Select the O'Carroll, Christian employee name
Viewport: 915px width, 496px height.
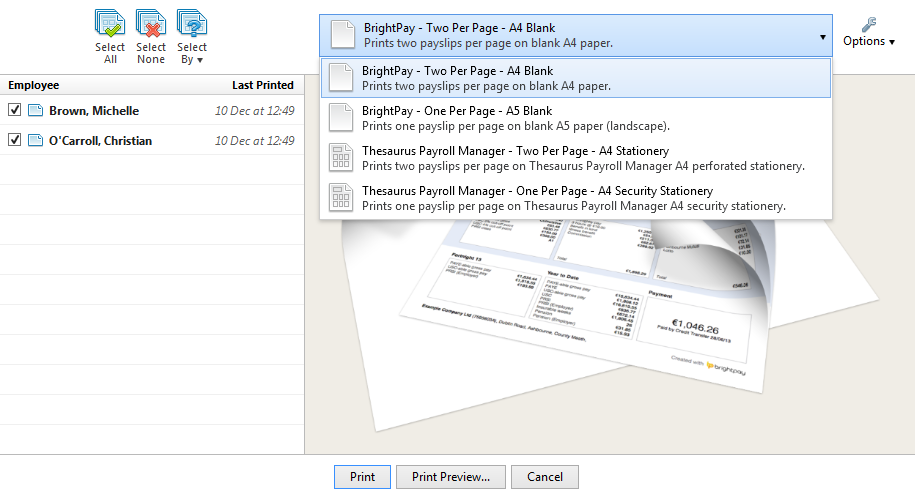[x=100, y=141]
